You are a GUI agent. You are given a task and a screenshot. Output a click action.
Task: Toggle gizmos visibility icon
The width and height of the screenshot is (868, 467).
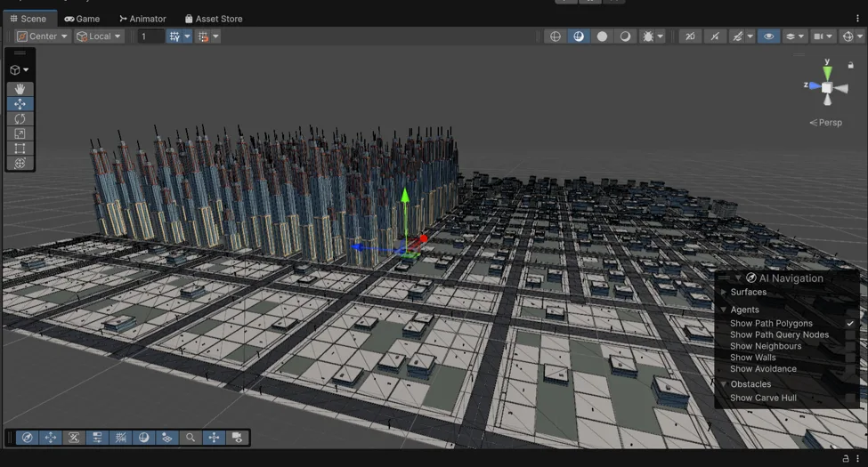[x=848, y=36]
